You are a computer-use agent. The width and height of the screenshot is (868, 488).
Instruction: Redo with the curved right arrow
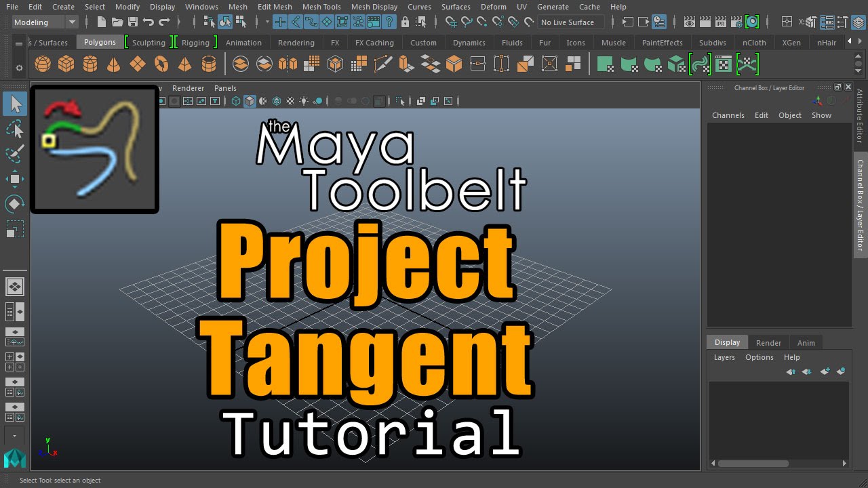click(163, 22)
